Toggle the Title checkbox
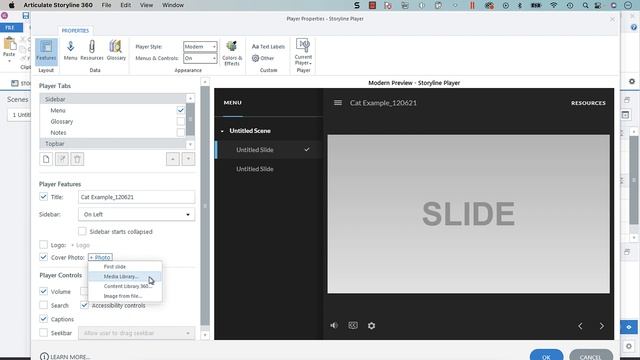Image resolution: width=640 pixels, height=360 pixels. [44, 197]
